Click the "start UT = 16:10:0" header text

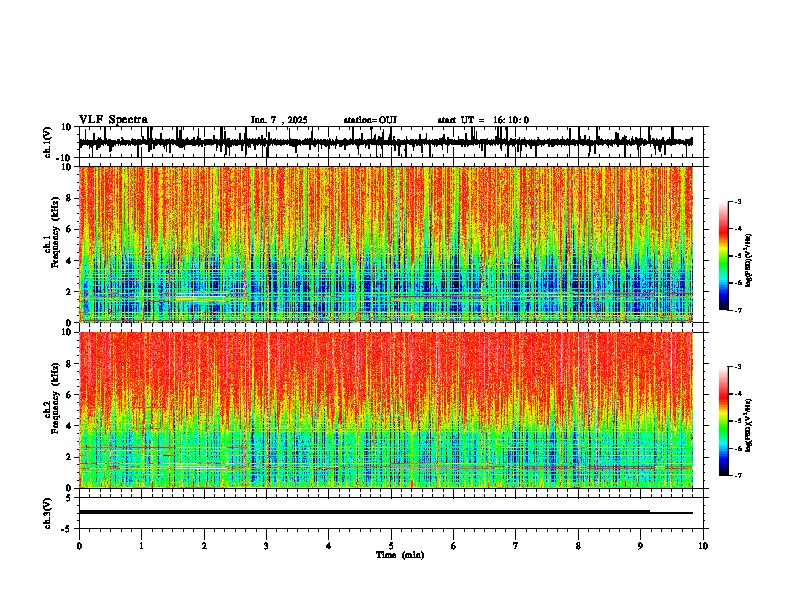coord(483,120)
